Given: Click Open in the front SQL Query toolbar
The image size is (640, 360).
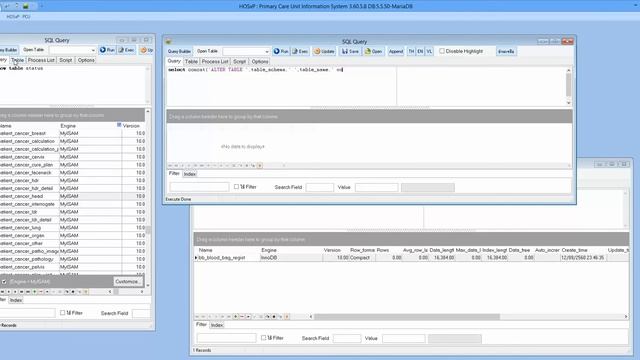Looking at the screenshot, I should tap(373, 51).
